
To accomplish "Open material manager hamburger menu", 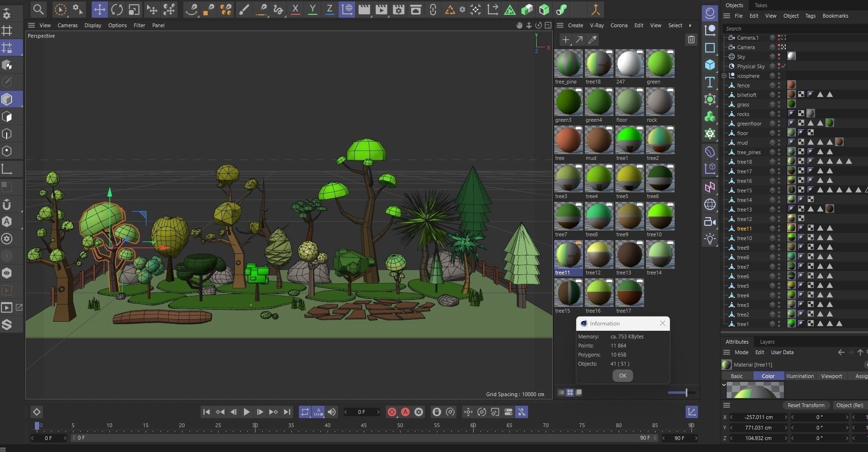I will (x=560, y=25).
